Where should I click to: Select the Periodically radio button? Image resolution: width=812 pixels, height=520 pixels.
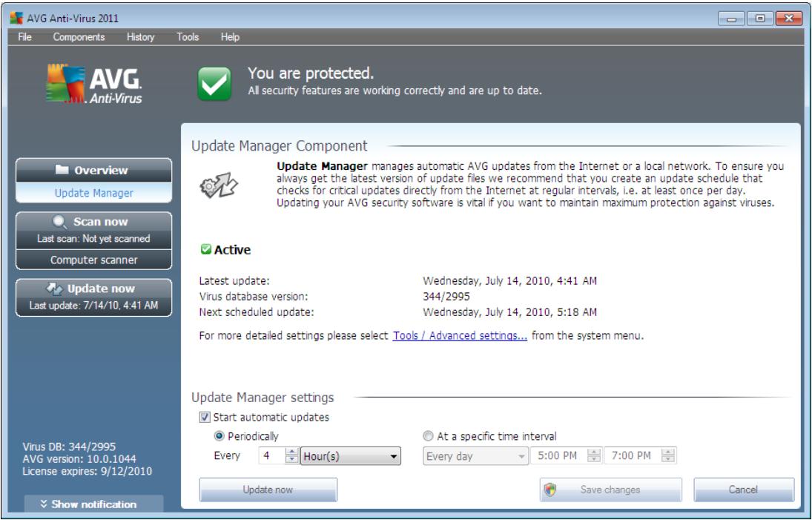[219, 436]
